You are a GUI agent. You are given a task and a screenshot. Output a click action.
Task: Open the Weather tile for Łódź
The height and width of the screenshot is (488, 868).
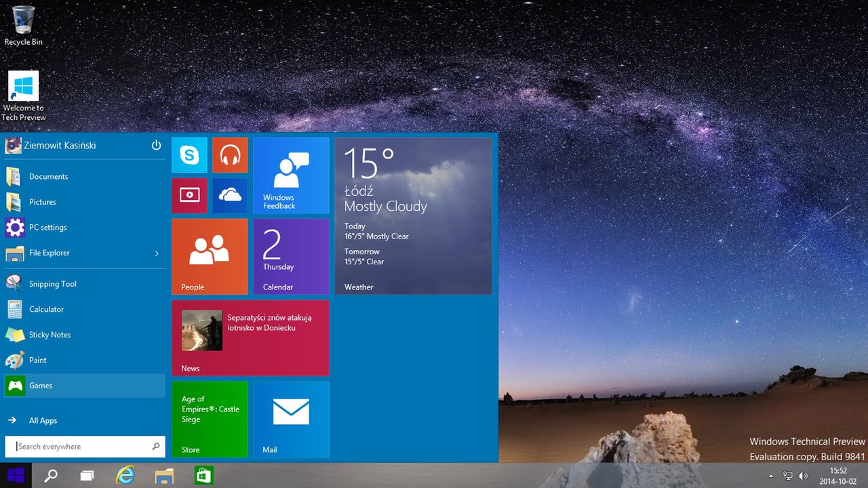tap(413, 216)
